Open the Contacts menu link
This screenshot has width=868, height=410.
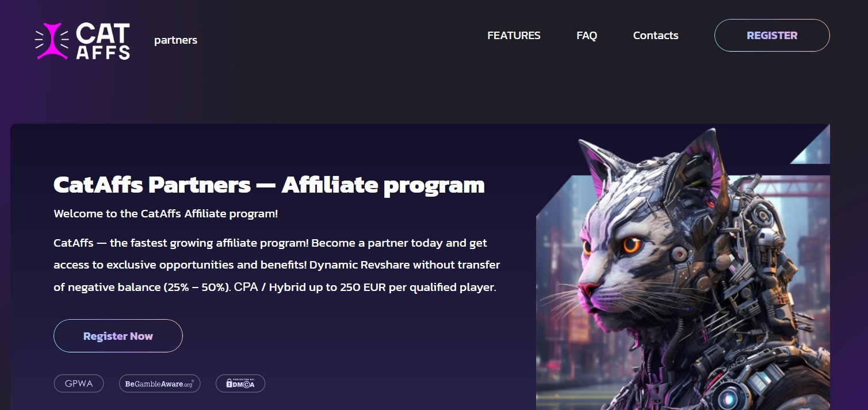coord(656,36)
